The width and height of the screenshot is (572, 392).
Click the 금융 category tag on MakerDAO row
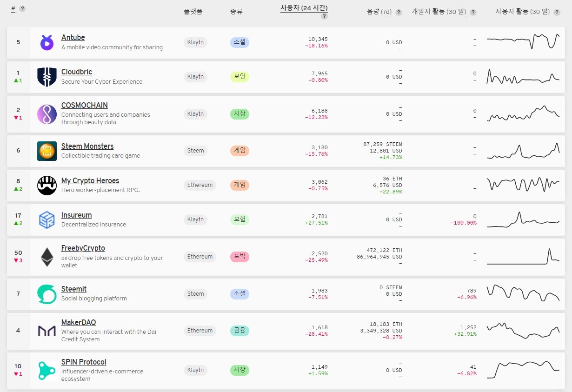(x=239, y=331)
